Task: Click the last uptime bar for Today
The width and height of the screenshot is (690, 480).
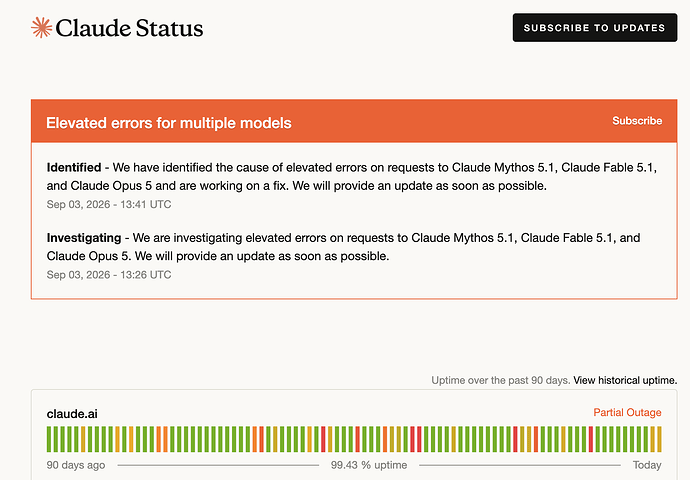Action: [659, 439]
